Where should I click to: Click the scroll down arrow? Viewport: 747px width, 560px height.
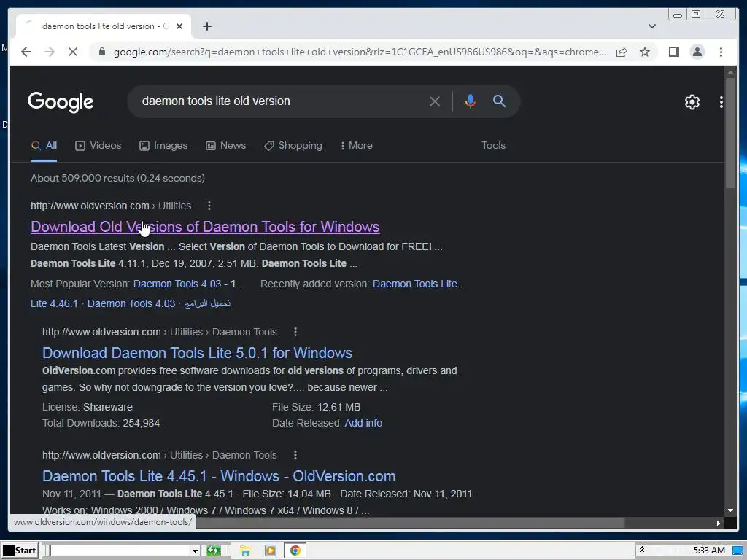730,510
